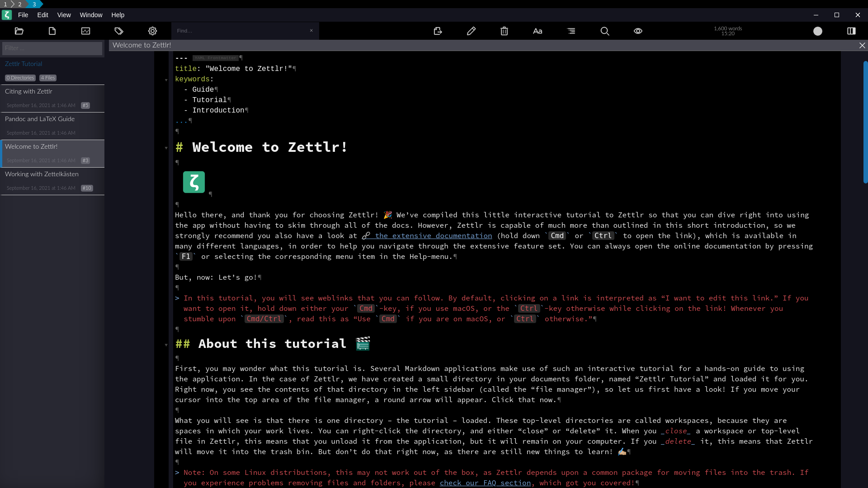Toggle the pomodoro timer circle
This screenshot has height=488, width=868.
818,31
